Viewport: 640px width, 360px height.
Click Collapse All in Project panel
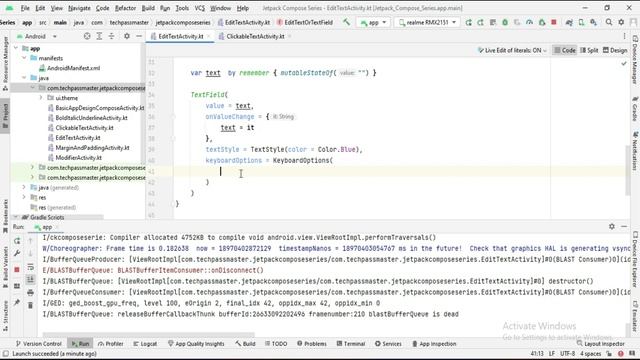(x=111, y=36)
